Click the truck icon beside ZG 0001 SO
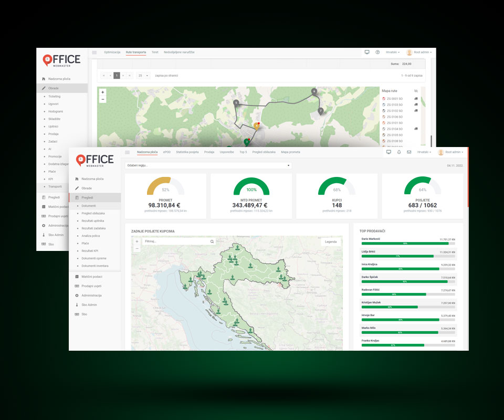Image resolution: width=504 pixels, height=420 pixels. click(416, 99)
